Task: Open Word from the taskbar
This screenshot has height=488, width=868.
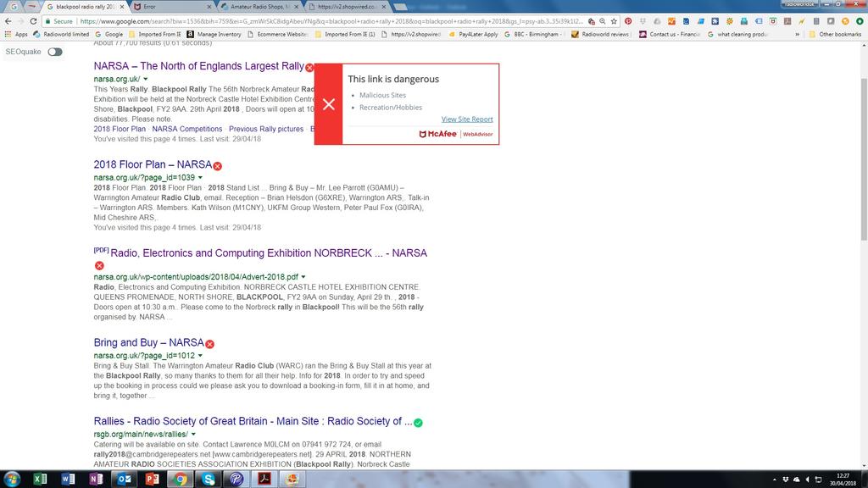Action: 68,479
